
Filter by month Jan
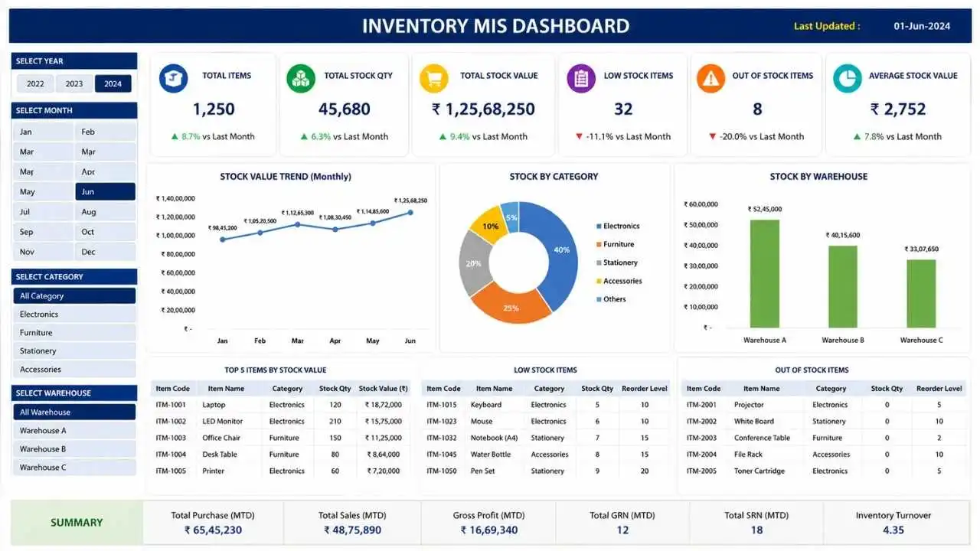tap(44, 132)
